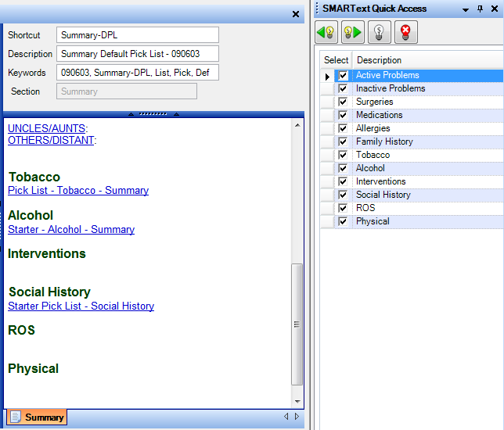Select the Family History row text
Screen dimensions: 504x430
(x=384, y=142)
